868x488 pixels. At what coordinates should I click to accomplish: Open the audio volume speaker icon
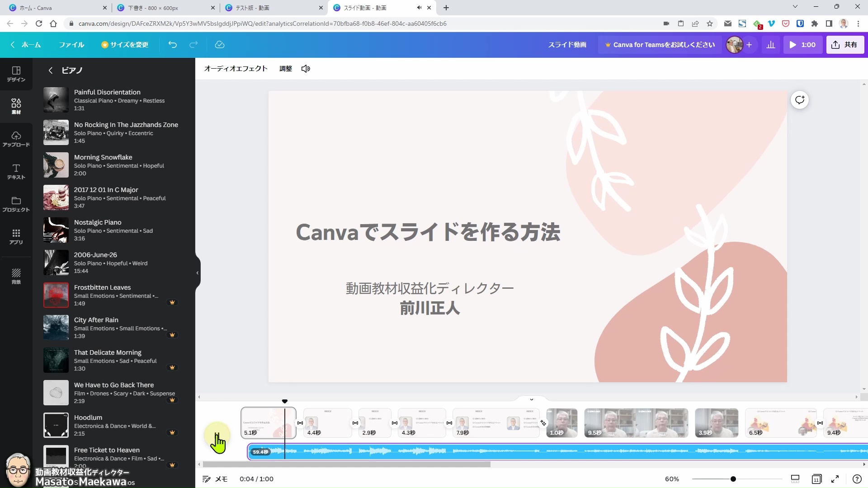(x=306, y=69)
